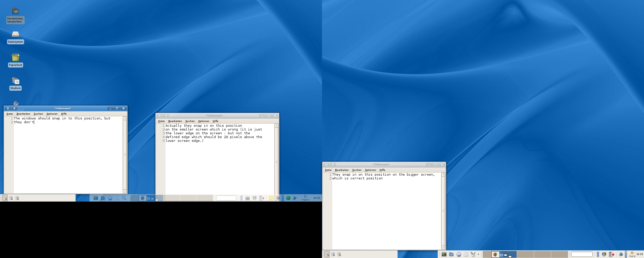The height and width of the screenshot is (258, 644).
Task: Expand launcher arrow menu in right panel
Action: tap(478, 254)
